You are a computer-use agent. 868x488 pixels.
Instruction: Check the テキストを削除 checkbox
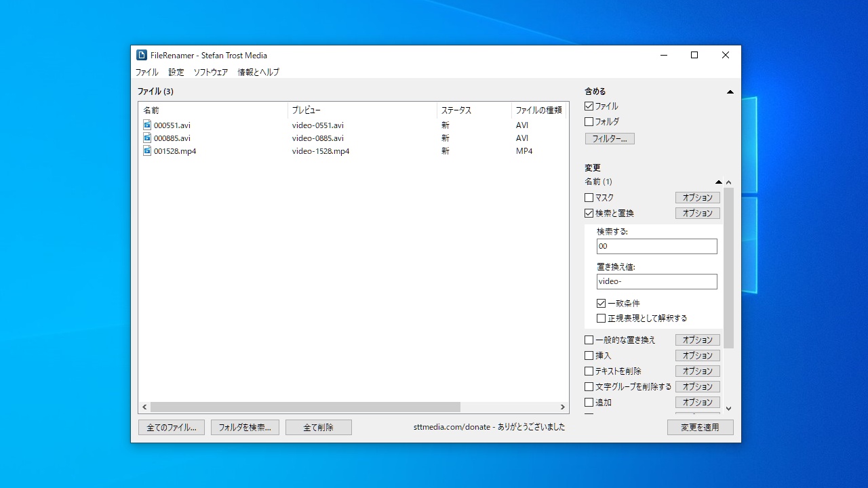click(589, 371)
